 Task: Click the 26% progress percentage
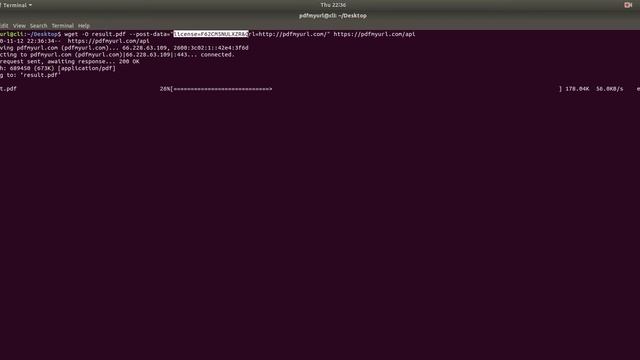coord(164,89)
